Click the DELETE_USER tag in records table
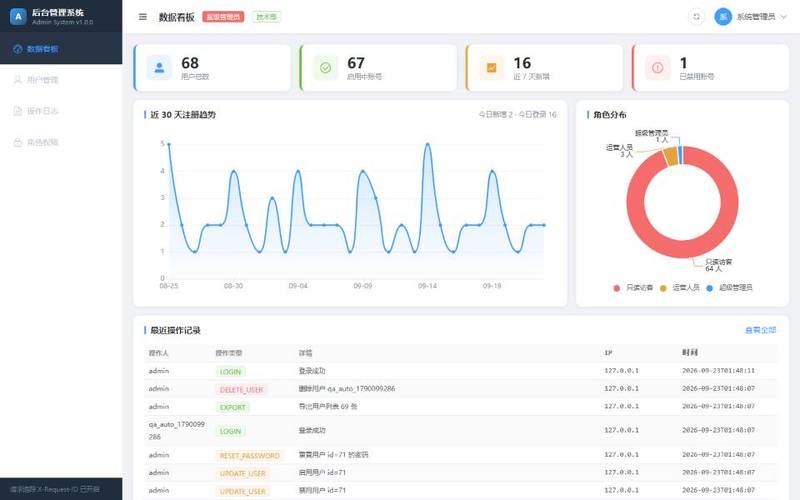 [x=241, y=390]
